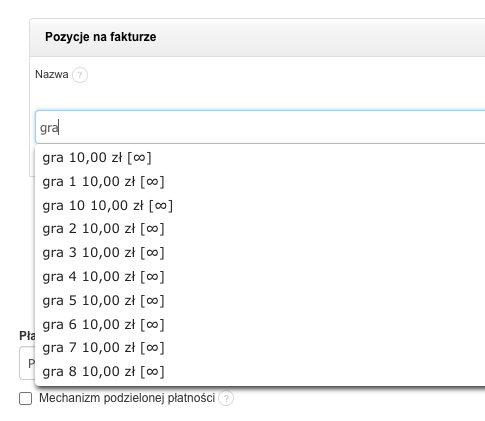Click the help icon next to Nazwa
The width and height of the screenshot is (485, 421).
point(80,75)
